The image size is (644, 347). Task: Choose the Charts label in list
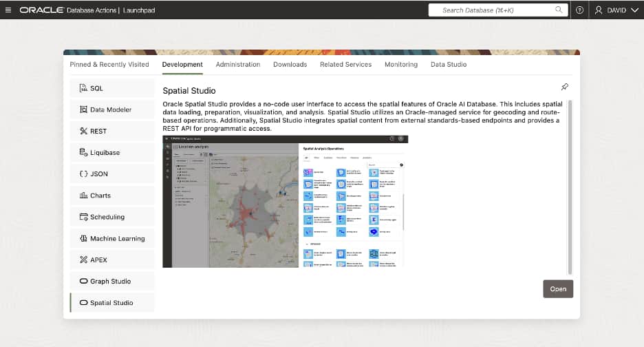(x=100, y=196)
